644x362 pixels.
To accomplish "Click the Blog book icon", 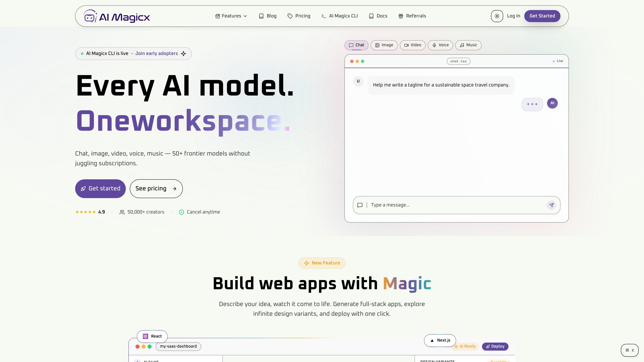I will click(x=261, y=16).
